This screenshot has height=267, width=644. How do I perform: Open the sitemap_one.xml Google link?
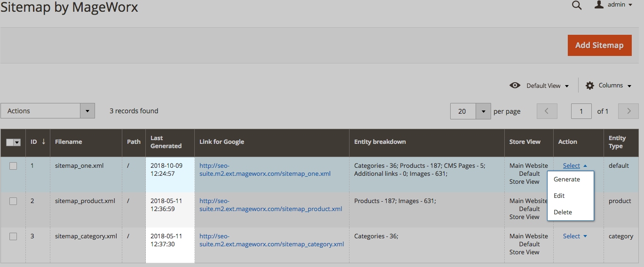pos(265,170)
